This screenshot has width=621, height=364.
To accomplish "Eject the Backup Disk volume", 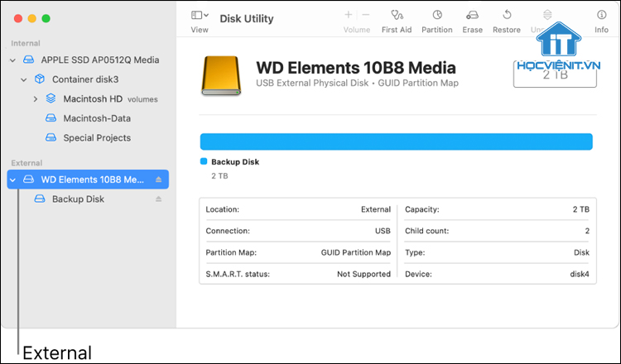I will pos(158,199).
